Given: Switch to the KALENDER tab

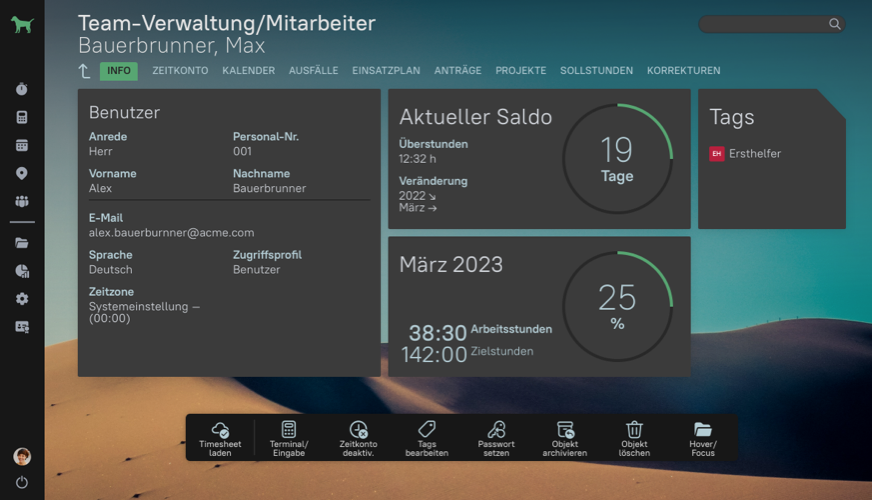Looking at the screenshot, I should 249,71.
